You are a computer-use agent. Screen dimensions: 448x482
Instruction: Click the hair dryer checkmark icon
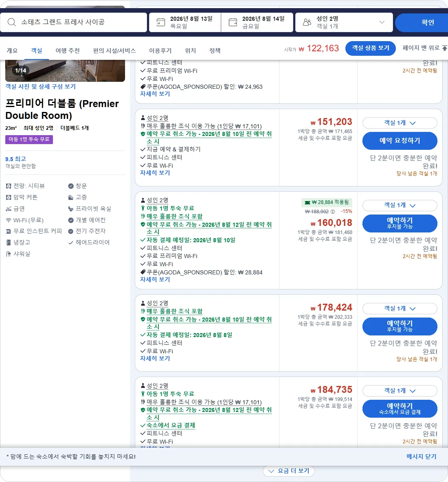tap(71, 243)
